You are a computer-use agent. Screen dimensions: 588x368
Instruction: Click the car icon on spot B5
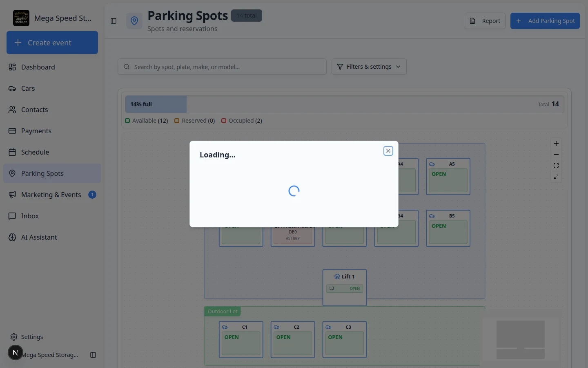point(432,216)
